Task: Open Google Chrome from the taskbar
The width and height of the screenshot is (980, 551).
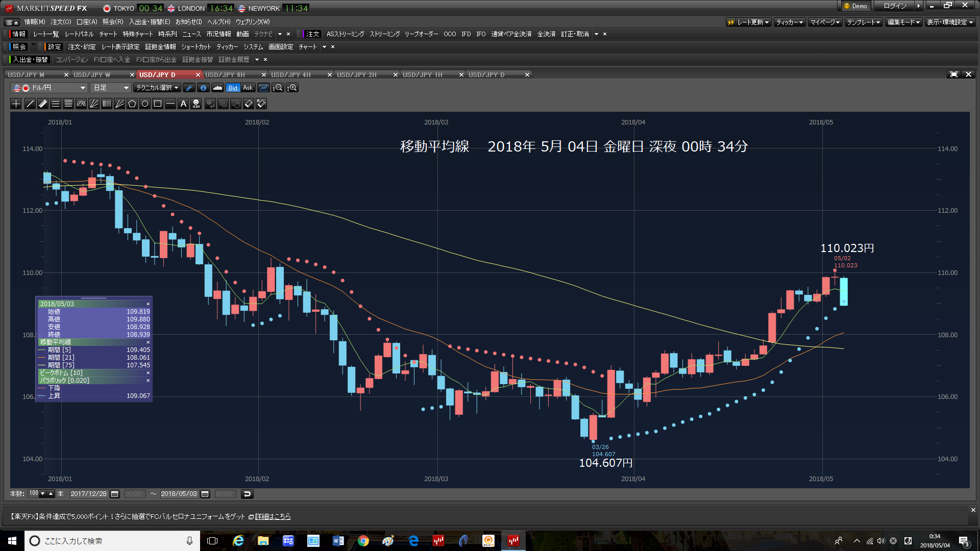Action: (363, 541)
